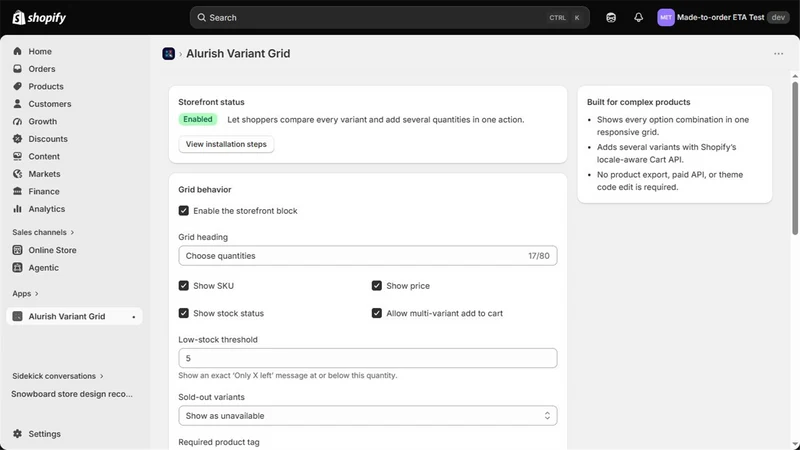Go to Home in the sidebar
This screenshot has width=800, height=450.
74,51
